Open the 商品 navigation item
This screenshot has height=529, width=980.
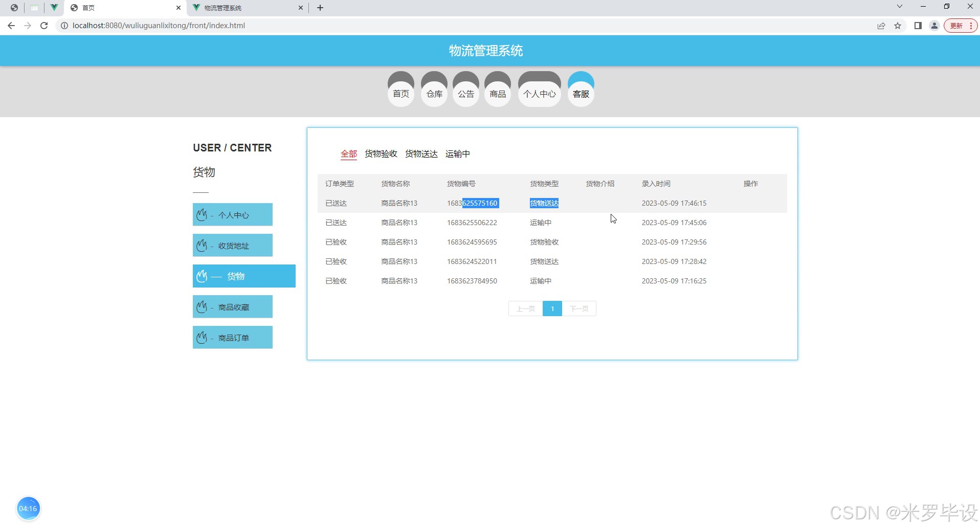click(498, 90)
